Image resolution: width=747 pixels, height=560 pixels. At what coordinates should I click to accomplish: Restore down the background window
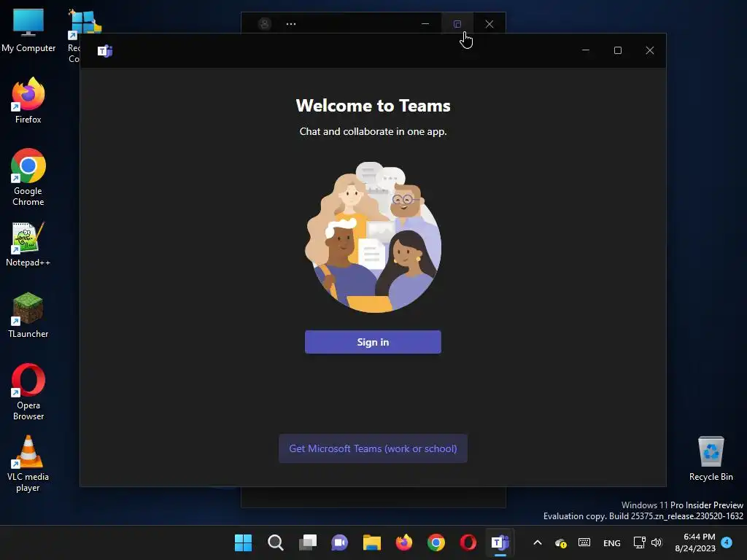click(457, 24)
